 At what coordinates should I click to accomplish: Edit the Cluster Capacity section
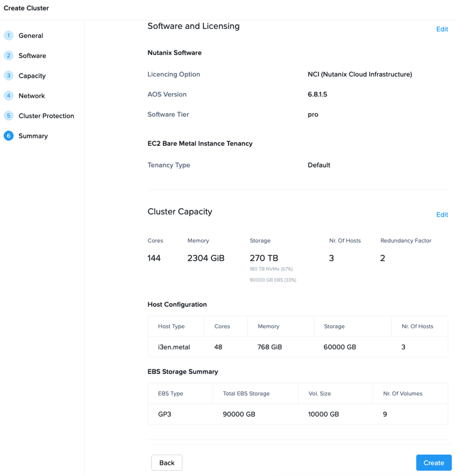pos(442,214)
